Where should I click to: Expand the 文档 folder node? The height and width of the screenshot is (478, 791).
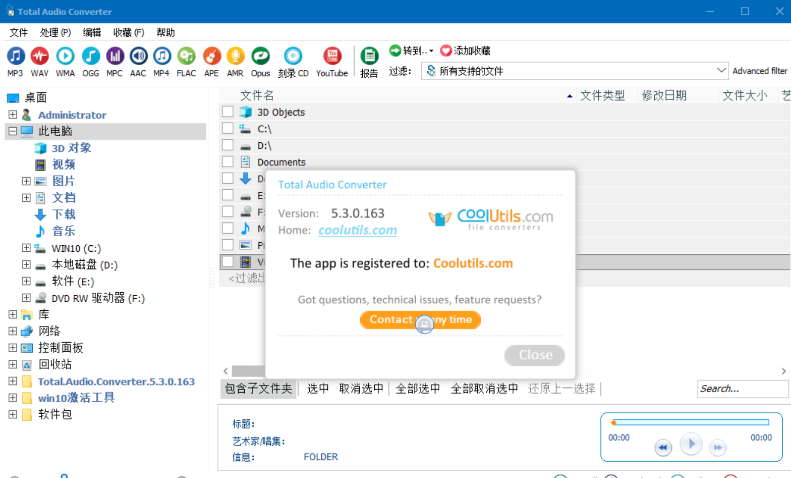tap(26, 197)
